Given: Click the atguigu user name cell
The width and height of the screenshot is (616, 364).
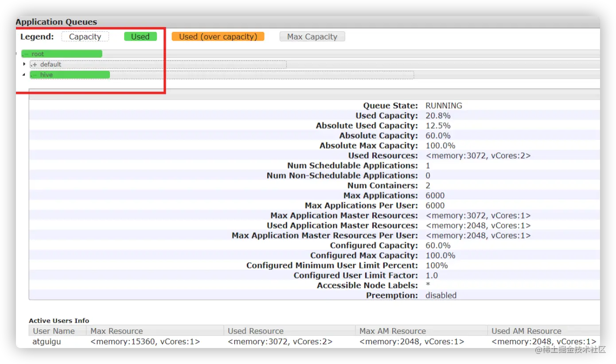Looking at the screenshot, I should coord(47,342).
